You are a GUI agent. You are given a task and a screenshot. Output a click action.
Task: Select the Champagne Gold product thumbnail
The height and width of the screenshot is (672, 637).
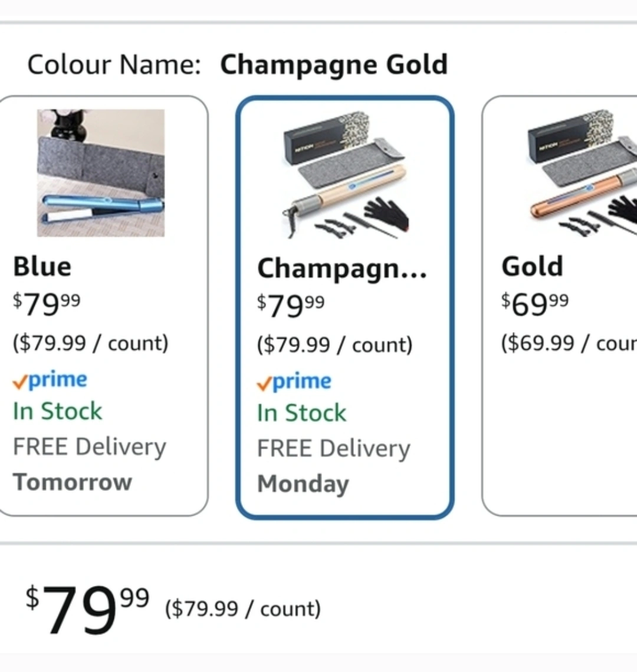[x=345, y=173]
